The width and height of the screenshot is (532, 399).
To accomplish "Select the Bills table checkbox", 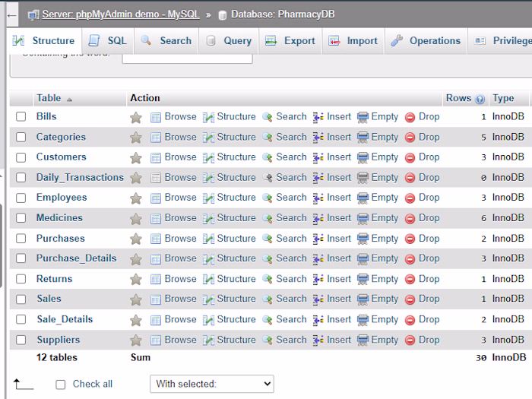I will [21, 117].
